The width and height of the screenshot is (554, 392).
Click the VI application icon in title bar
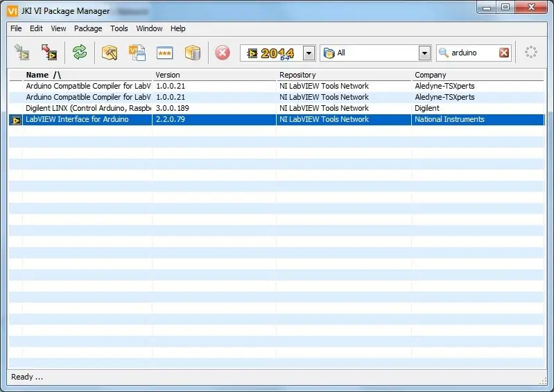(x=12, y=11)
